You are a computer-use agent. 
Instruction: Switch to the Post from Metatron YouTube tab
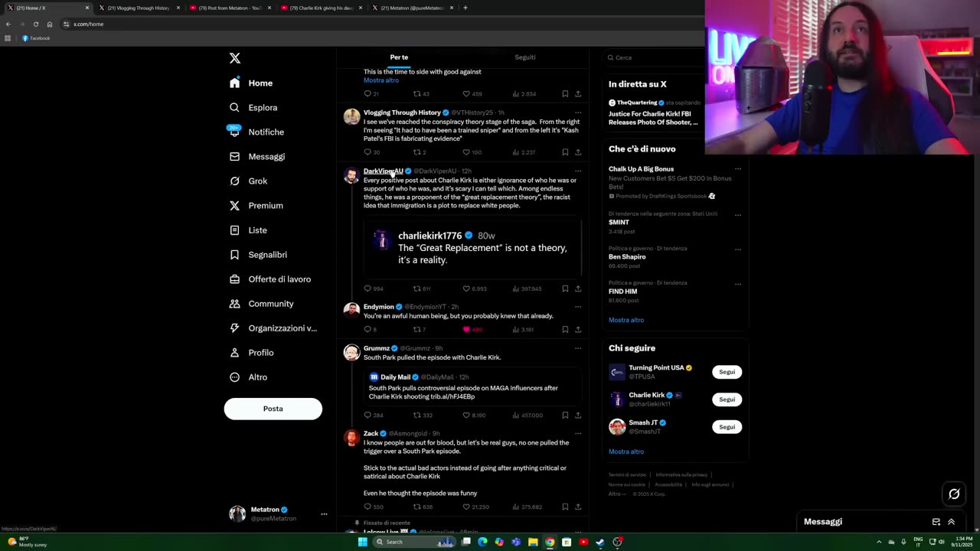click(x=229, y=8)
